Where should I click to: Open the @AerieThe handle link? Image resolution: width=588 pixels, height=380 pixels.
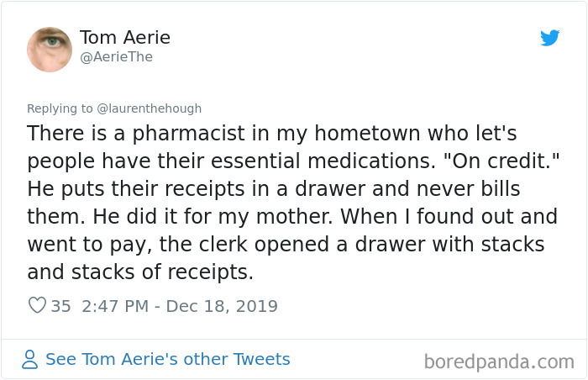click(116, 57)
